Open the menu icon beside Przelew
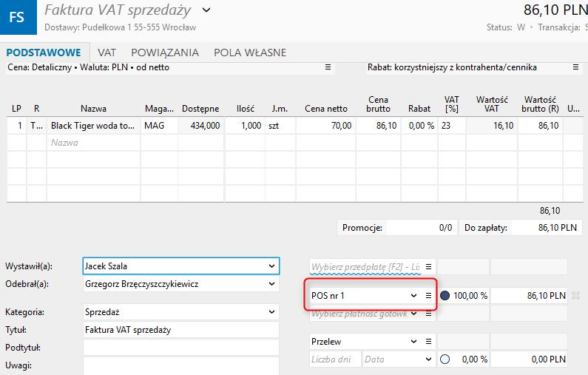The image size is (588, 375). (429, 341)
